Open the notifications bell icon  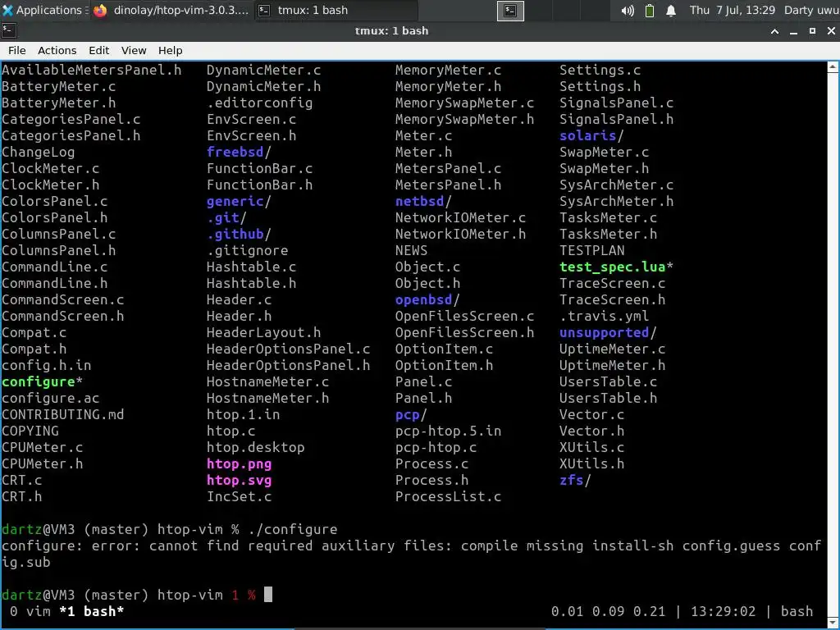click(671, 10)
